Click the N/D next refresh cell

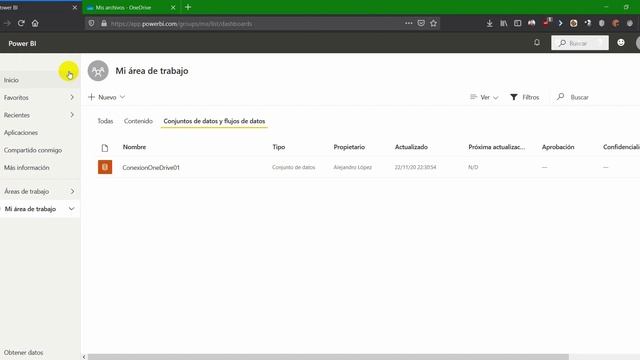(473, 167)
